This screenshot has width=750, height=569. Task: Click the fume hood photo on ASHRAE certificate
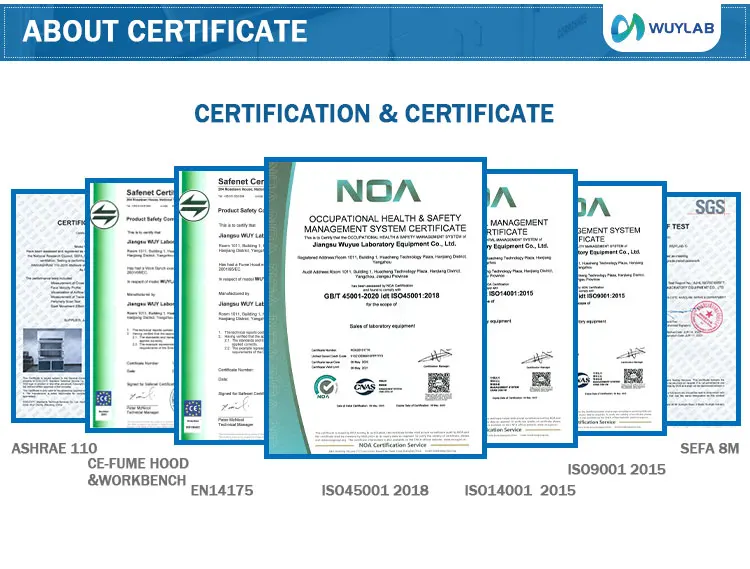52,351
